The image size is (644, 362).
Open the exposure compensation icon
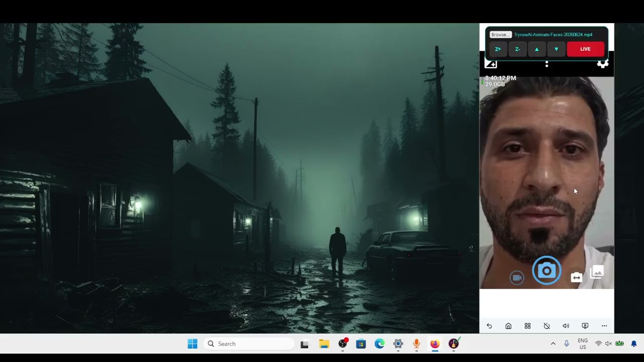pyautogui.click(x=491, y=64)
